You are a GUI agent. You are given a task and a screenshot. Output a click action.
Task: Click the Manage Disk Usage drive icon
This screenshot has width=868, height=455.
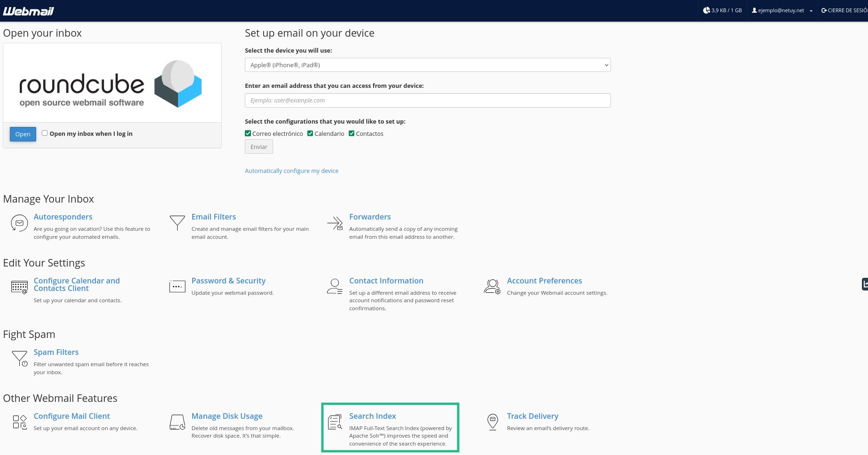click(177, 422)
